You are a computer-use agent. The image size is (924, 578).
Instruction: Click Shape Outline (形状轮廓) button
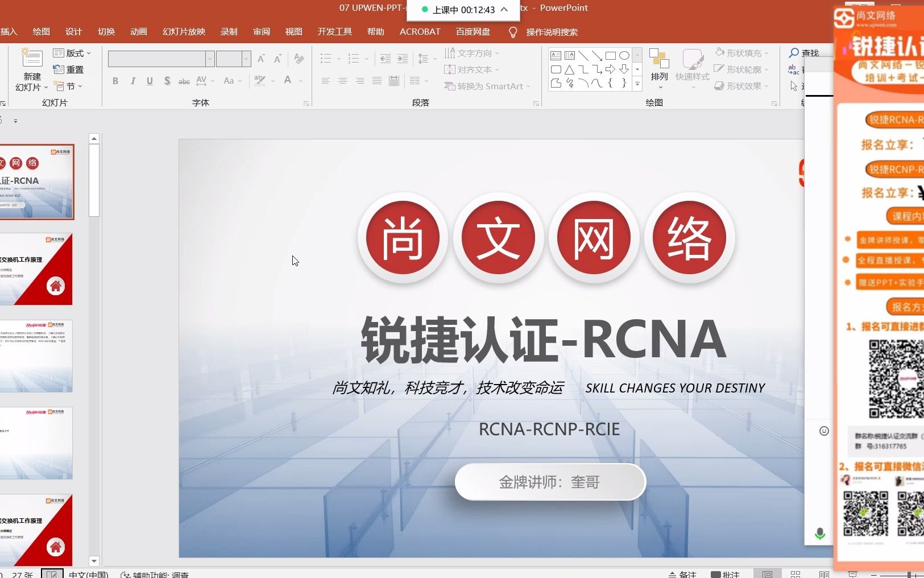(742, 69)
